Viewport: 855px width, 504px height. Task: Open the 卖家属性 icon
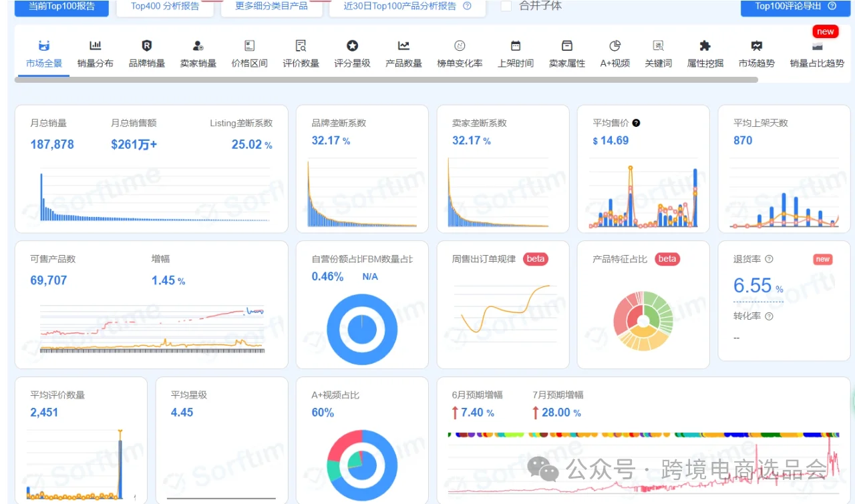tap(567, 46)
